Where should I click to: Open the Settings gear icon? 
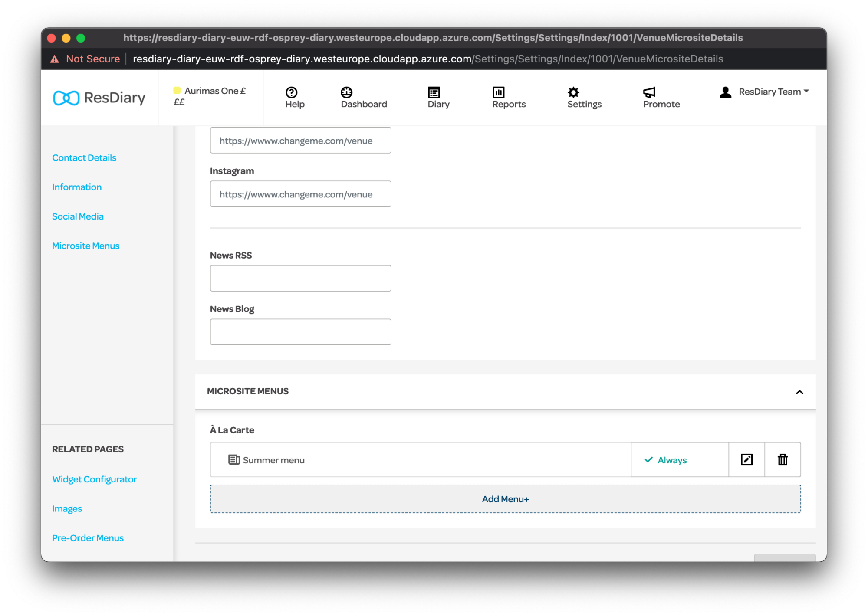coord(573,92)
